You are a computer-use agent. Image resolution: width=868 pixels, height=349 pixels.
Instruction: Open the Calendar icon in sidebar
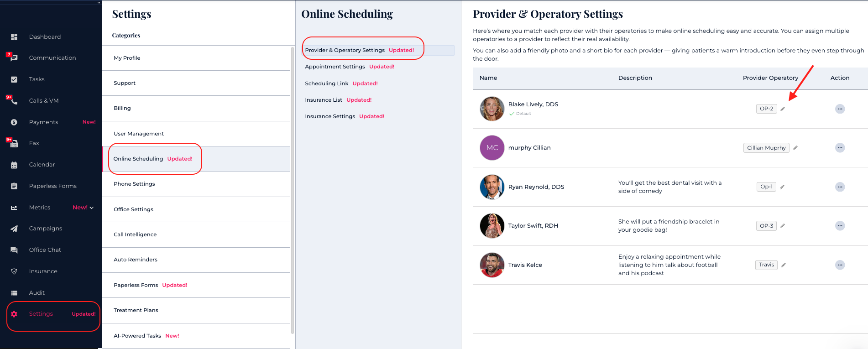click(x=14, y=165)
